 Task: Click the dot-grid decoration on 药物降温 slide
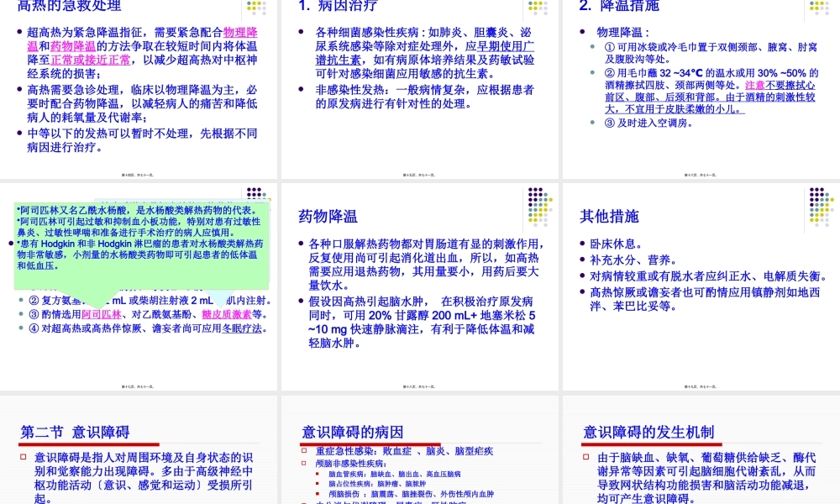(x=538, y=203)
